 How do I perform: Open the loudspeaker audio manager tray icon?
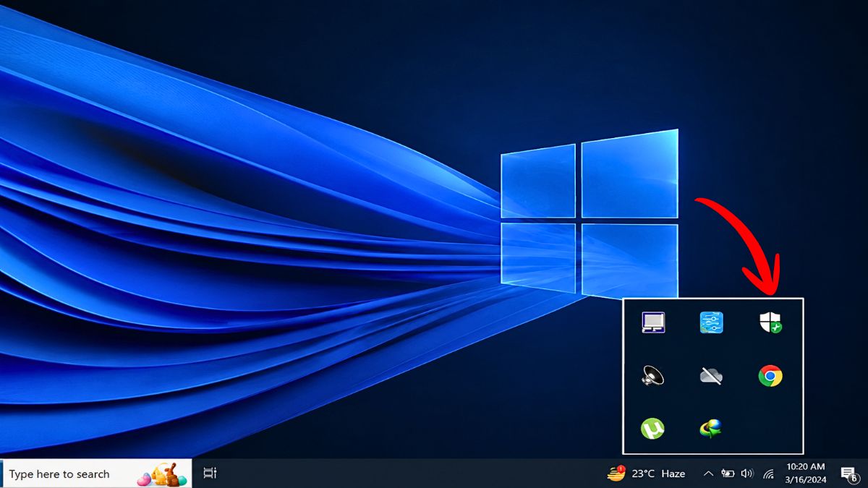[x=652, y=375]
